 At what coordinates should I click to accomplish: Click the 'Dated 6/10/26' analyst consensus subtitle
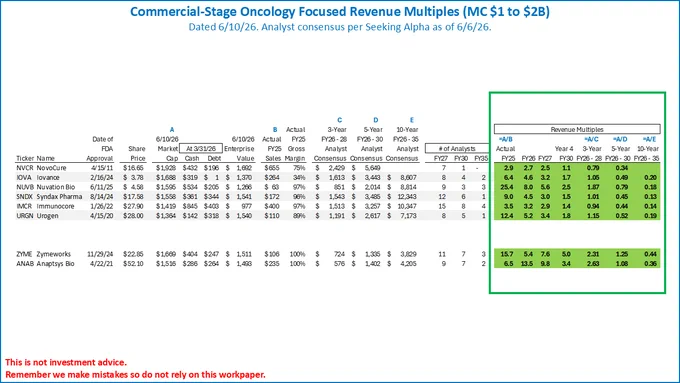click(340, 27)
